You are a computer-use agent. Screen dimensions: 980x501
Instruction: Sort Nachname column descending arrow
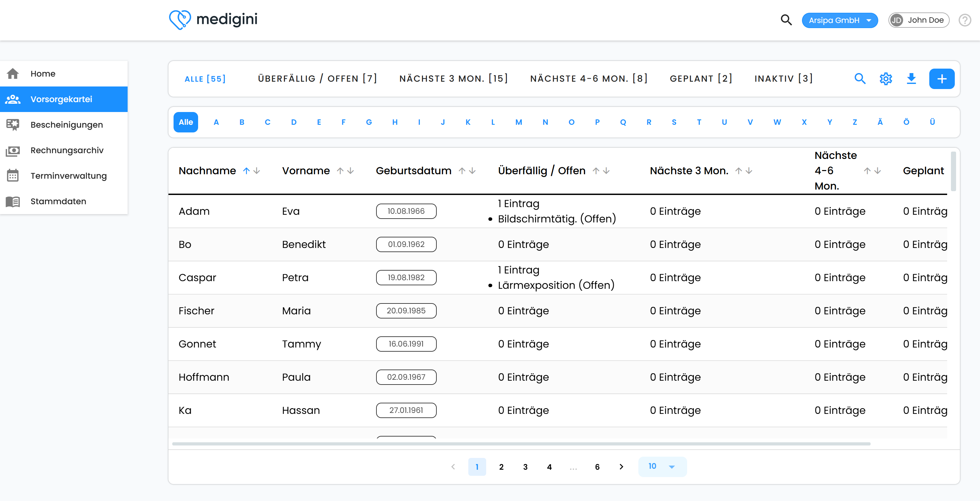(x=257, y=171)
